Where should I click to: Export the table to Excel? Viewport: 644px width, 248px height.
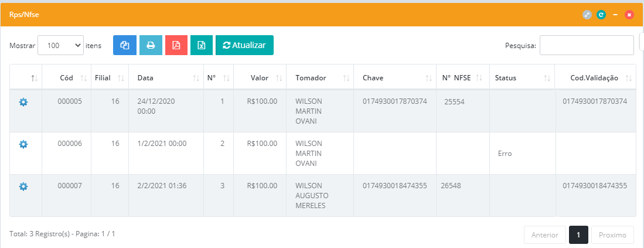202,45
